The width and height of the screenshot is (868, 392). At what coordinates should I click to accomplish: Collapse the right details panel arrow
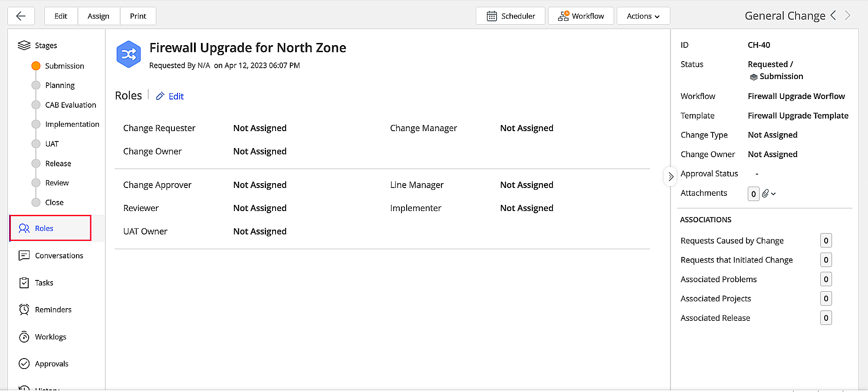(x=671, y=177)
